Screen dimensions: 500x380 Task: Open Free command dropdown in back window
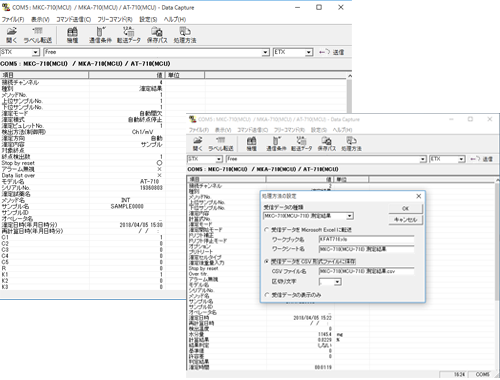tap(265, 52)
